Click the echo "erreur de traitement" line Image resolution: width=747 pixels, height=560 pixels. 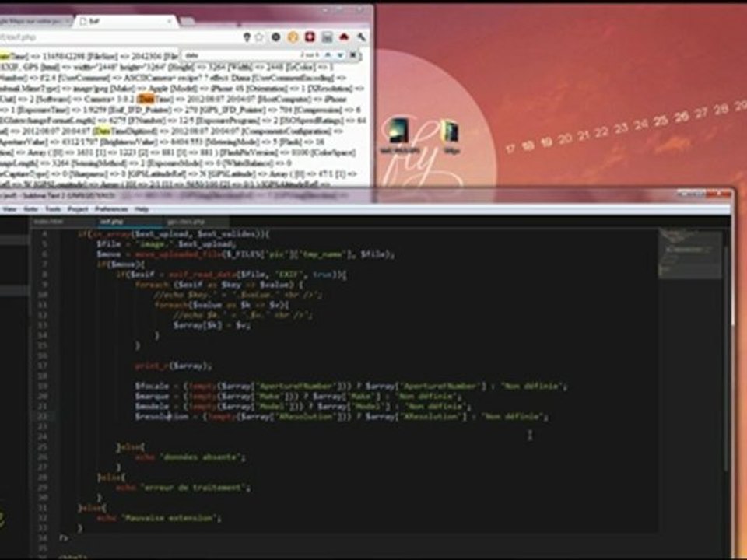tap(184, 488)
